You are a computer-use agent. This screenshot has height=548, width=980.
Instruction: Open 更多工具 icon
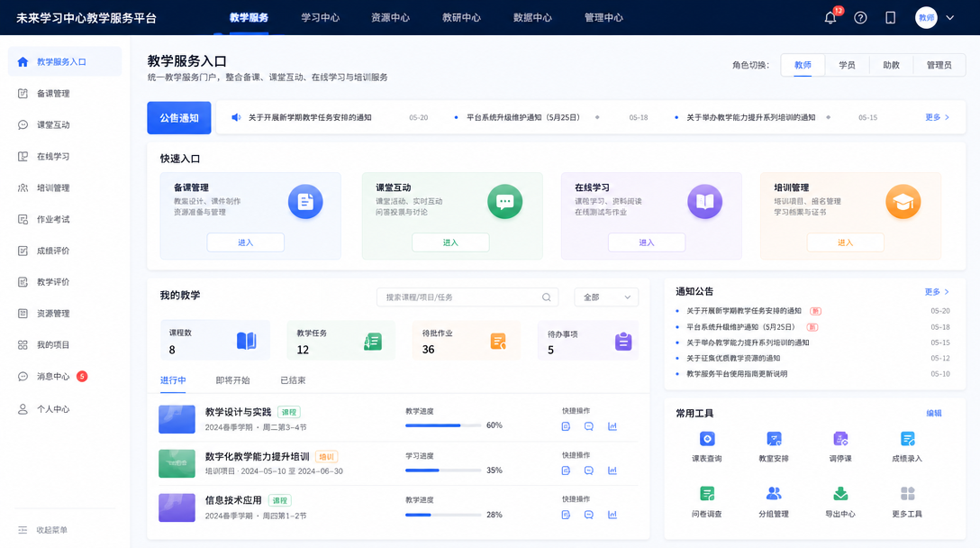[x=908, y=494]
